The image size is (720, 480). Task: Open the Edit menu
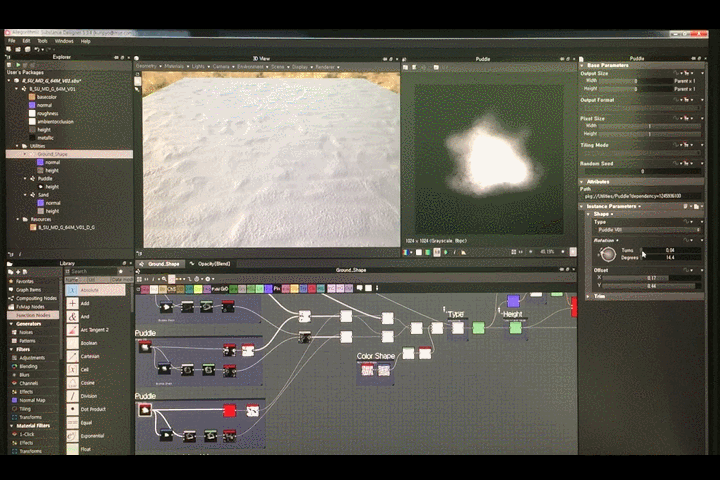26,41
